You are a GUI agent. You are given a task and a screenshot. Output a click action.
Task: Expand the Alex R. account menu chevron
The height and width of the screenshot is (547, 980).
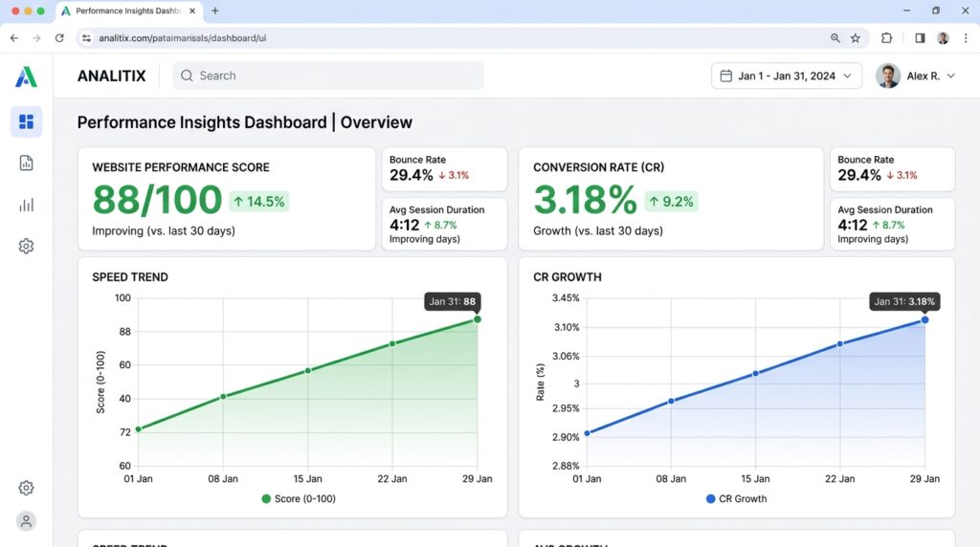pos(950,77)
